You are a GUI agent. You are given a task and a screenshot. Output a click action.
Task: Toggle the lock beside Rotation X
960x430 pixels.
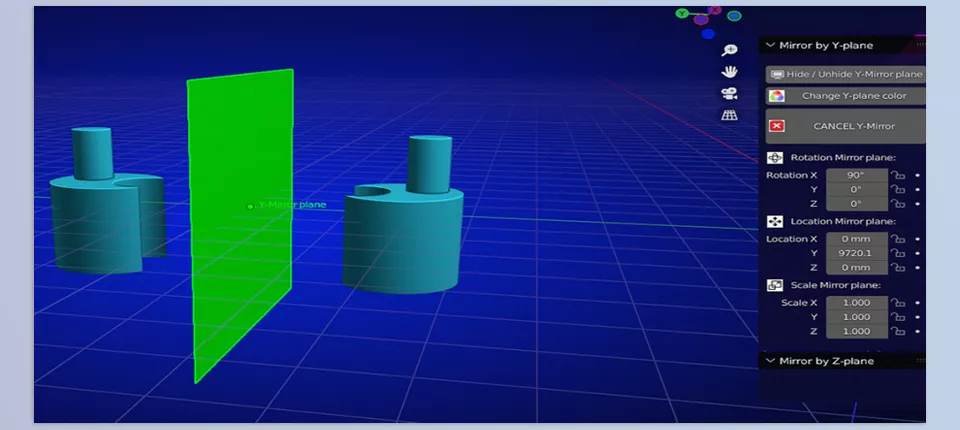click(898, 176)
